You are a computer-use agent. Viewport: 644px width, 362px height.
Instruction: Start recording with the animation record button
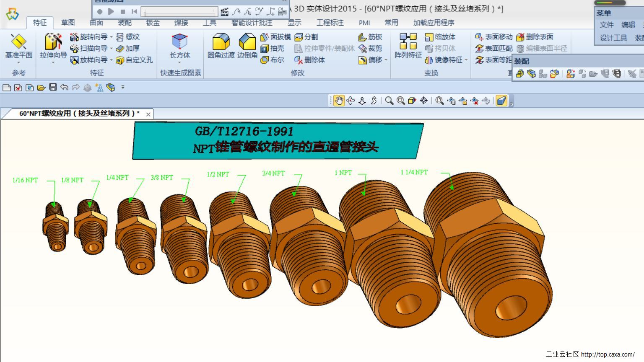click(x=100, y=12)
